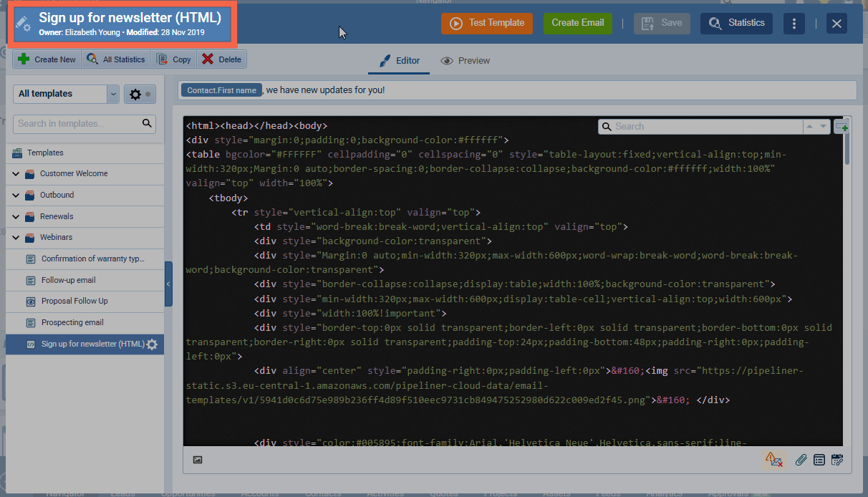Delete the template with red X
The image size is (868, 497).
[x=221, y=59]
